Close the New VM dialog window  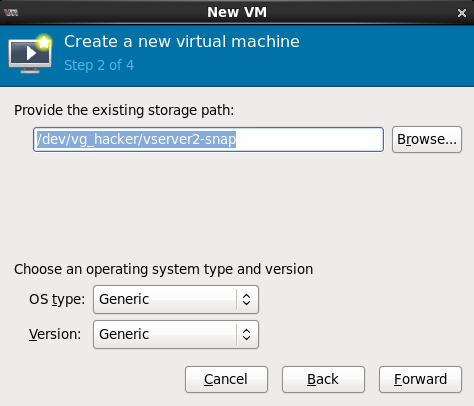click(x=462, y=13)
